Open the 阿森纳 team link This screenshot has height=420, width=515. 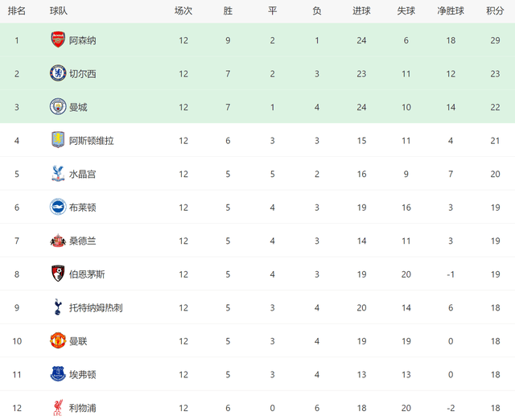tap(83, 40)
